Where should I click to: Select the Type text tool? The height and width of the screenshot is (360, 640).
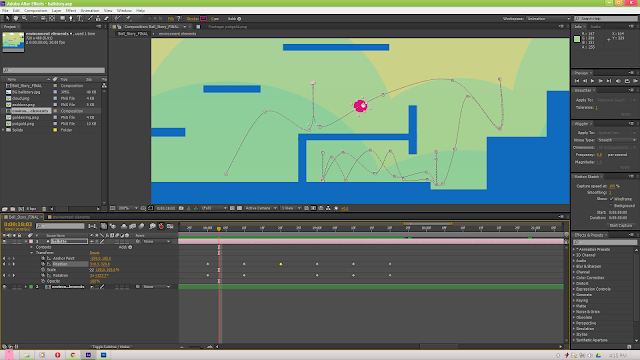click(x=80, y=18)
